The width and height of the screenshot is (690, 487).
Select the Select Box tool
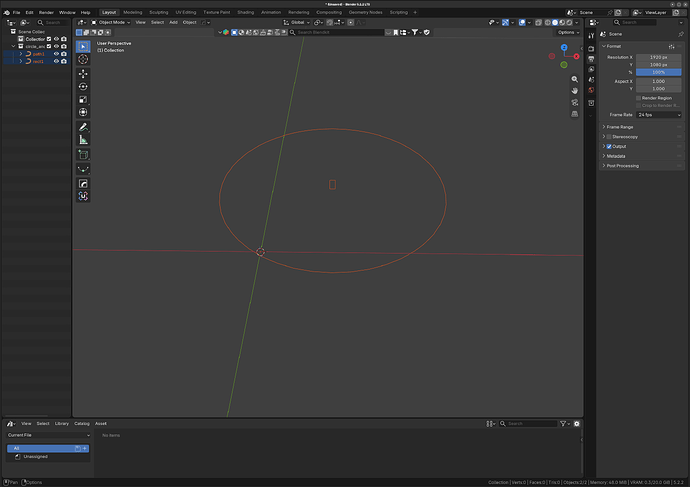[83, 47]
